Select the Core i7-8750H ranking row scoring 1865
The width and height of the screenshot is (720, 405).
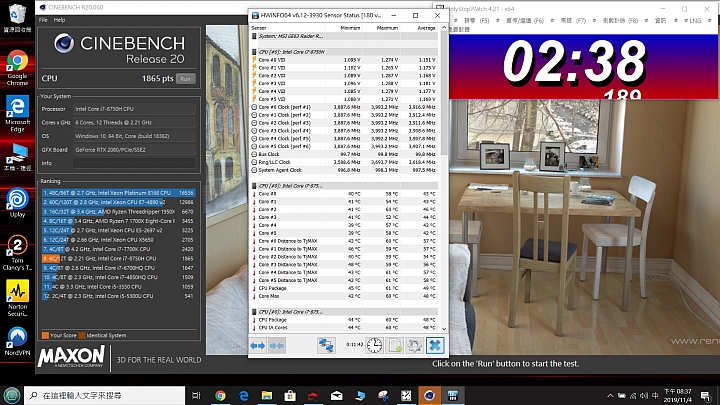pos(118,259)
